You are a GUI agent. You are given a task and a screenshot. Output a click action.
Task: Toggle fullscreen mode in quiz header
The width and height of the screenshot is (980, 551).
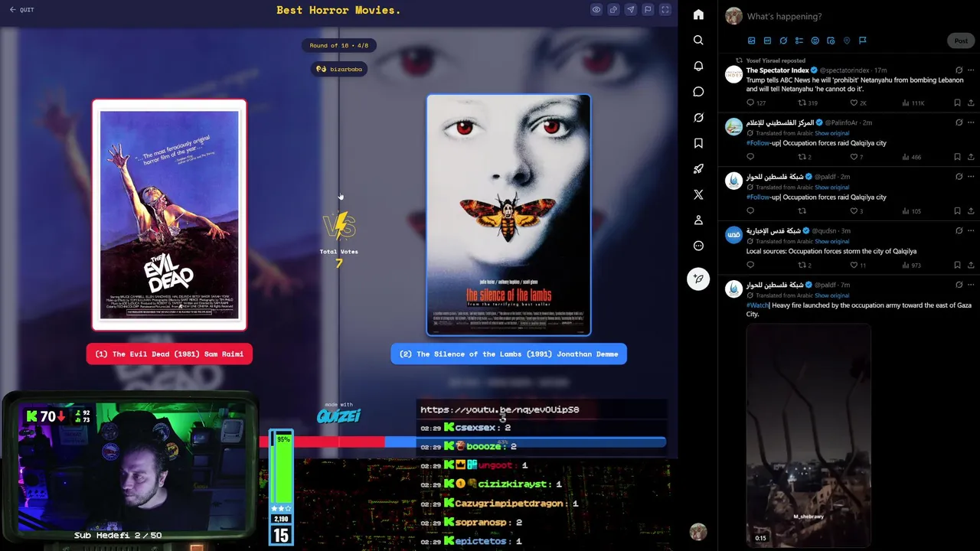[665, 10]
